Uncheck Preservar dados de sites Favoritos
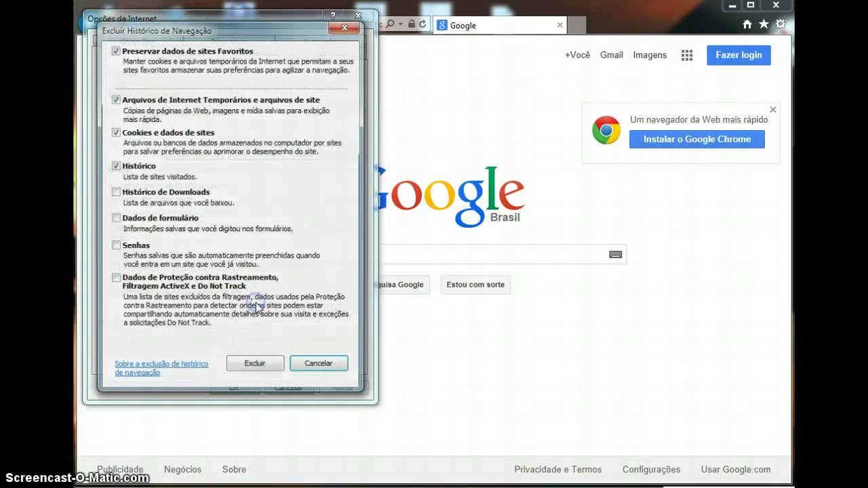 116,52
